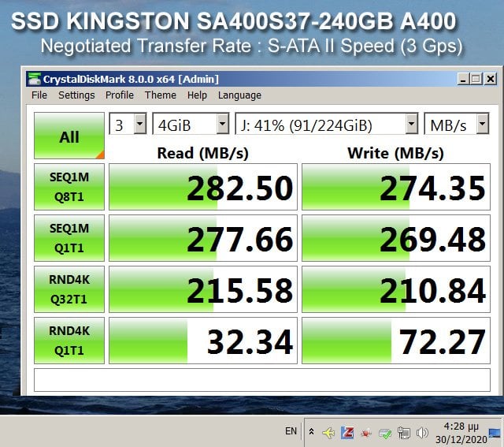The height and width of the screenshot is (447, 504).
Task: Click the 274.35 write result
Action: [x=396, y=187]
